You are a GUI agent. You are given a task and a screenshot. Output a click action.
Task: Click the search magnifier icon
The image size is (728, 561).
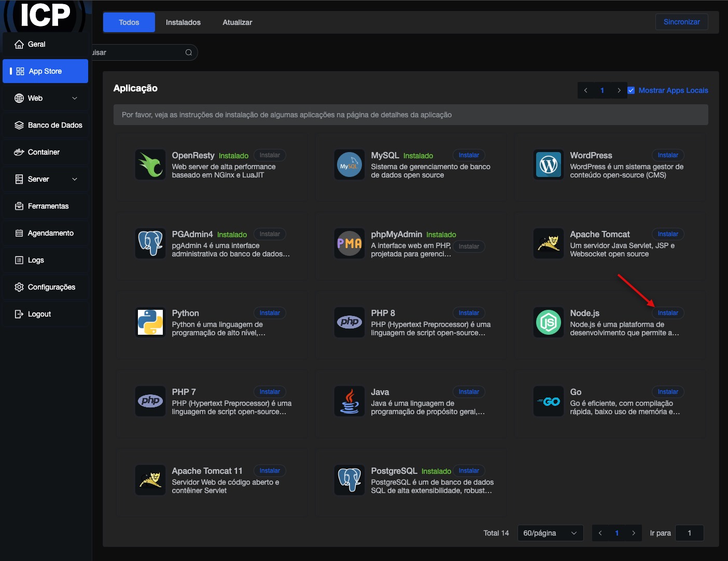[189, 52]
